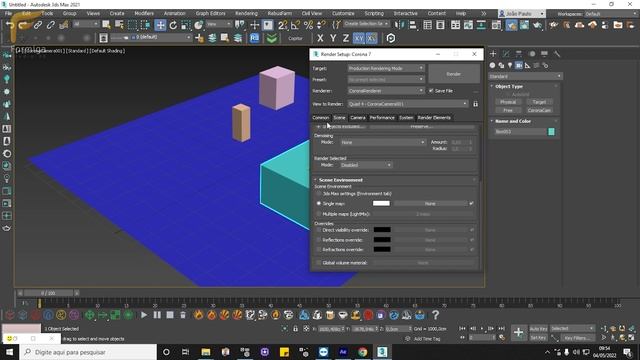The image size is (640, 360).
Task: Open Render Selected Mode dropdown
Action: click(366, 165)
